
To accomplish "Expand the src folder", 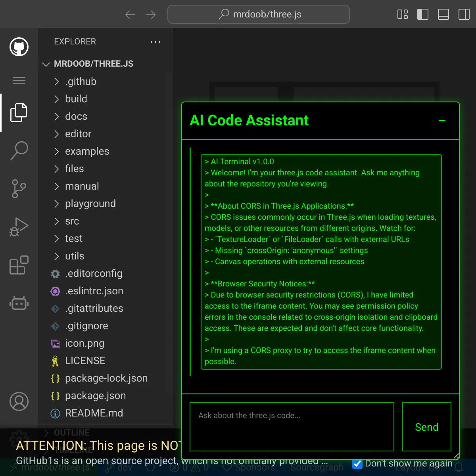I will coord(72,221).
